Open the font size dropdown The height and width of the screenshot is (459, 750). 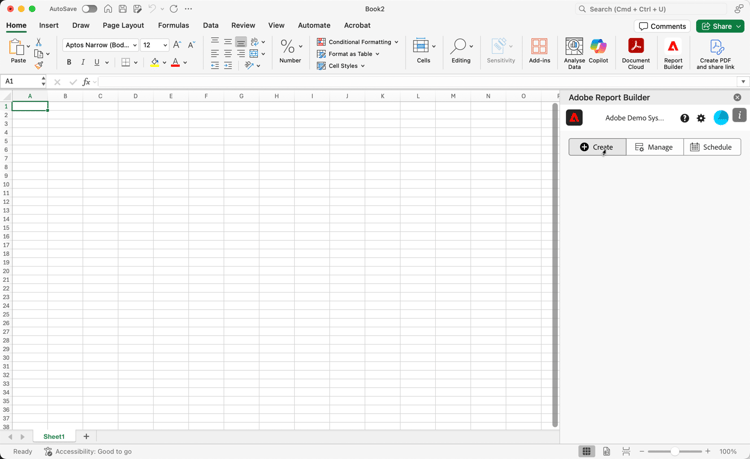point(165,45)
